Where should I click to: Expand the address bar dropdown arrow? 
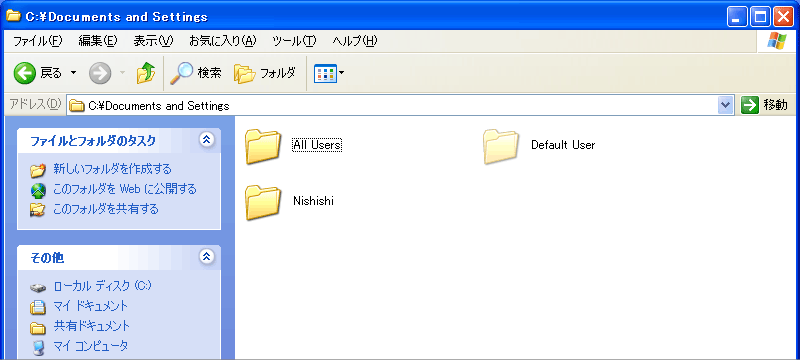[x=726, y=106]
